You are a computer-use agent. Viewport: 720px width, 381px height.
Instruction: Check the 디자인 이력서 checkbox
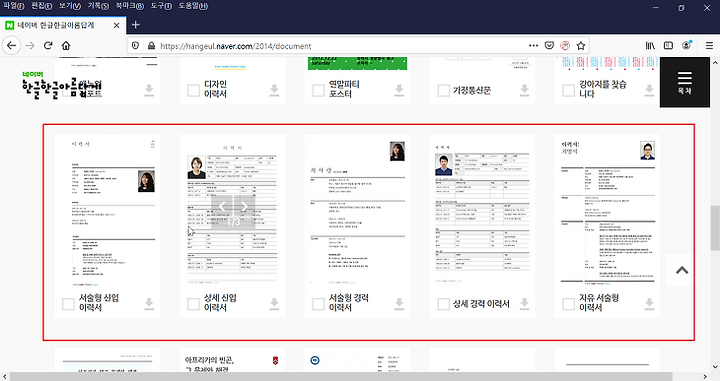[193, 90]
